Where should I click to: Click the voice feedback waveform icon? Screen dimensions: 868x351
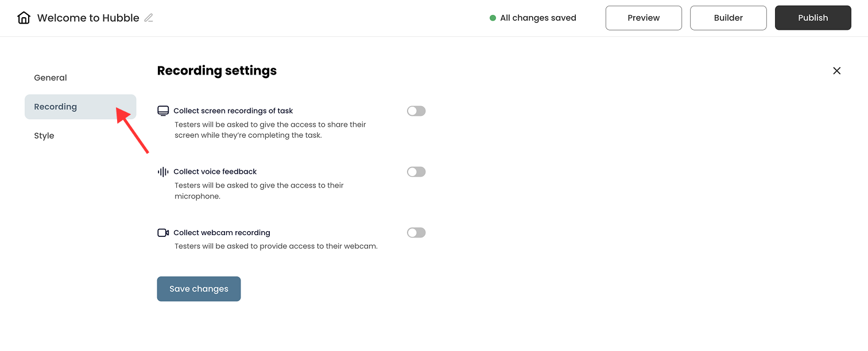[x=163, y=171]
